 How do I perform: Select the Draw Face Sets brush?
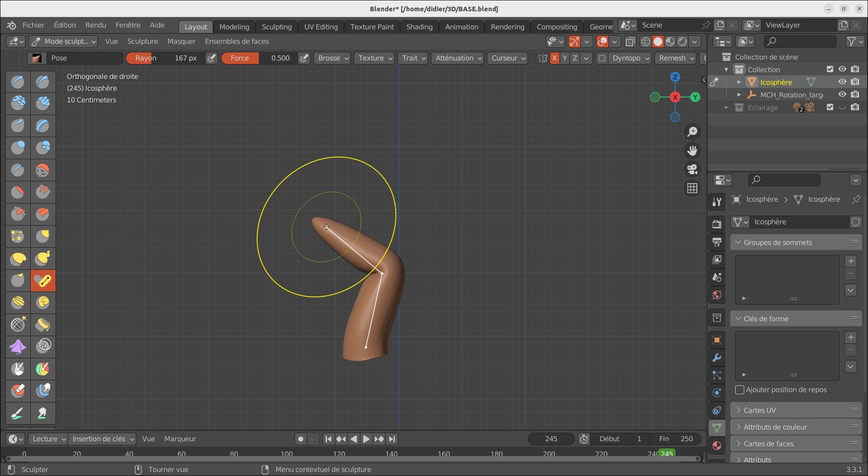(x=43, y=369)
